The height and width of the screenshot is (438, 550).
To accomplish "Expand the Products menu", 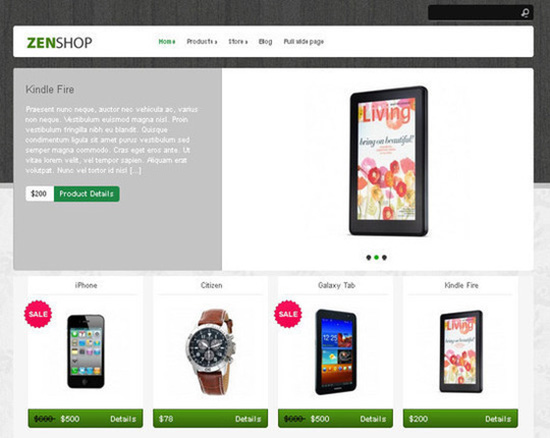I will point(202,41).
